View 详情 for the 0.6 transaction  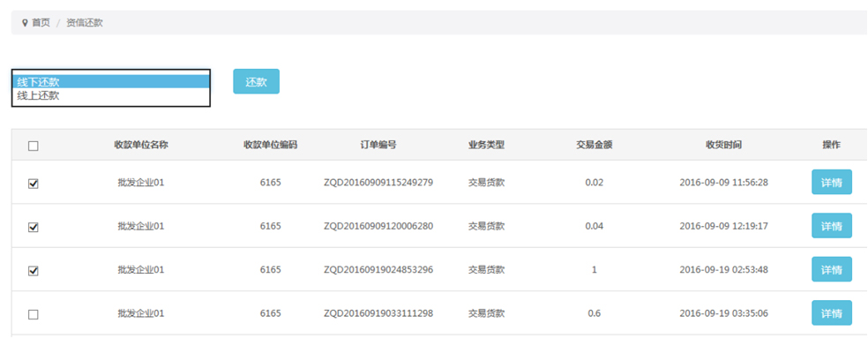[x=831, y=313]
